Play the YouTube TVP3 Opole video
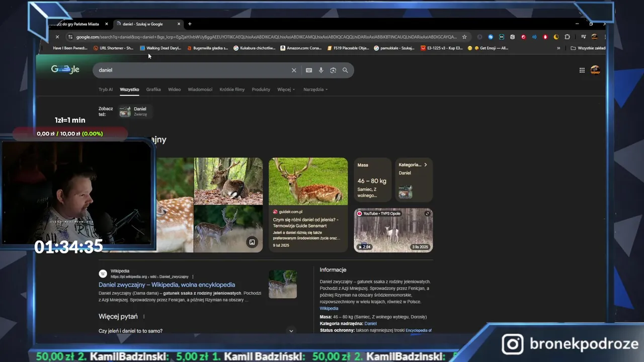The width and height of the screenshot is (644, 362). [393, 230]
